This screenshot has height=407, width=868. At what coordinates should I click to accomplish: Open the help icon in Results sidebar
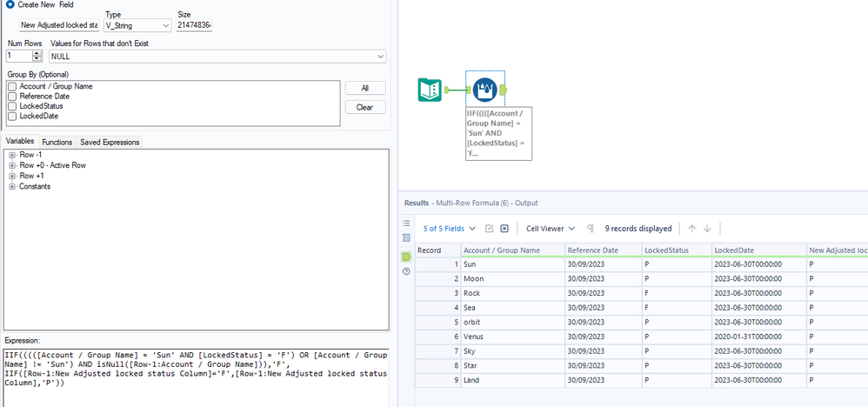pos(406,271)
